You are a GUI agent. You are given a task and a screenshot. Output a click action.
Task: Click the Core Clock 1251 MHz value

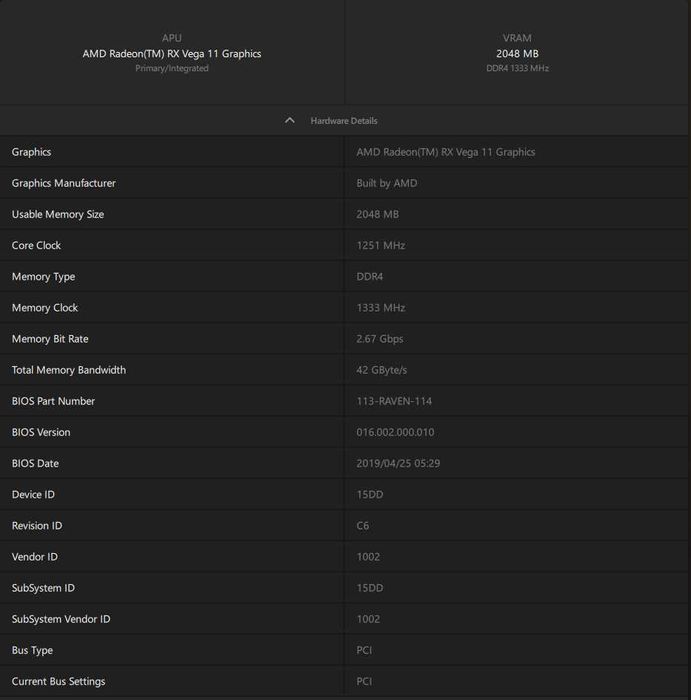pyautogui.click(x=380, y=245)
